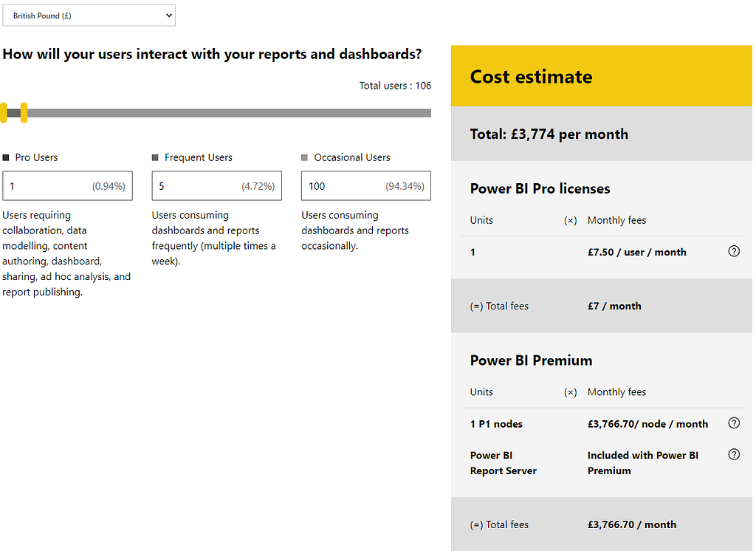The height and width of the screenshot is (551, 756).
Task: Click the Frequent Users description paragraph
Action: pos(213,238)
